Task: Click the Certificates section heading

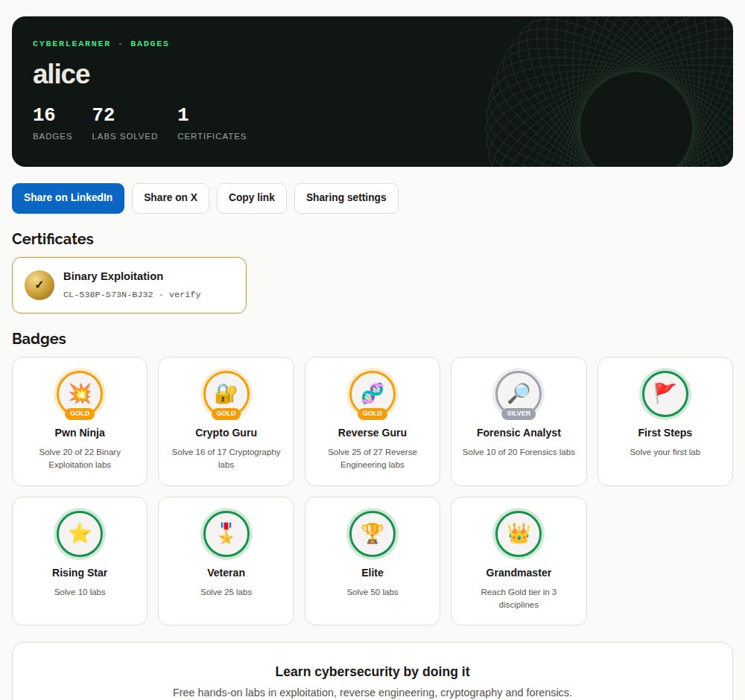Action: [53, 239]
